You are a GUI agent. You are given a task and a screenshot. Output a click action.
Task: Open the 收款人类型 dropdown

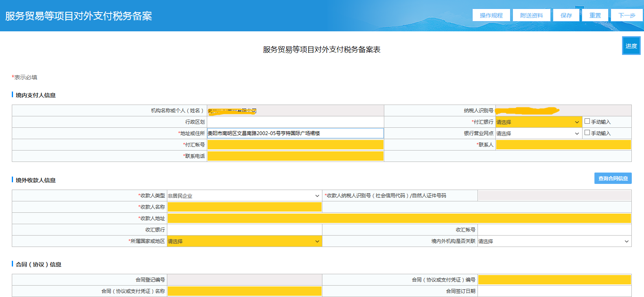point(244,196)
